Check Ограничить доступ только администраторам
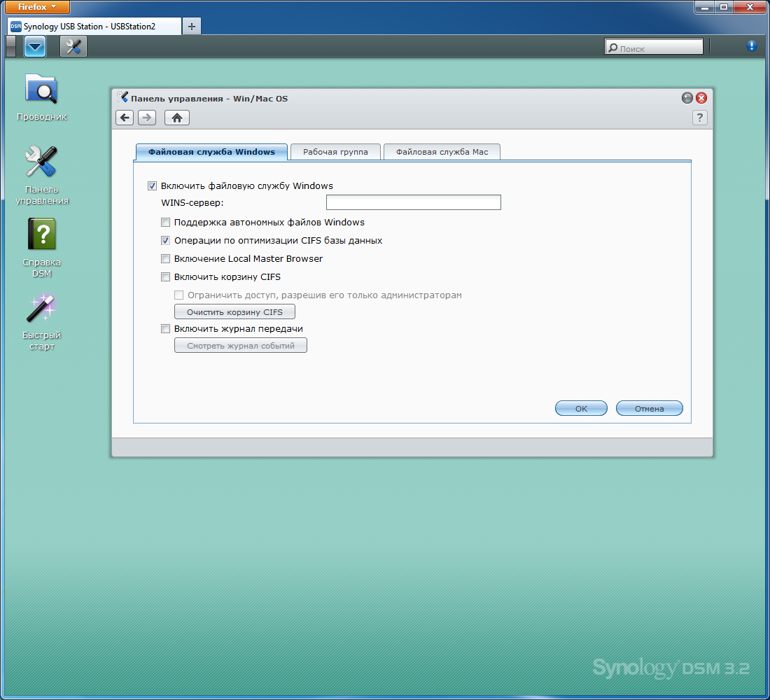 pos(178,295)
